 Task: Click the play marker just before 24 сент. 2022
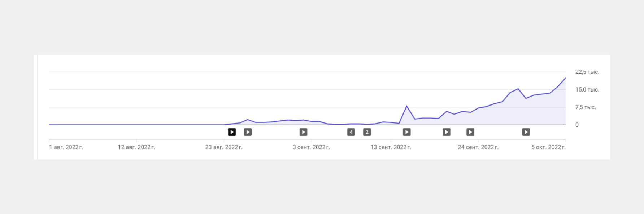click(470, 132)
